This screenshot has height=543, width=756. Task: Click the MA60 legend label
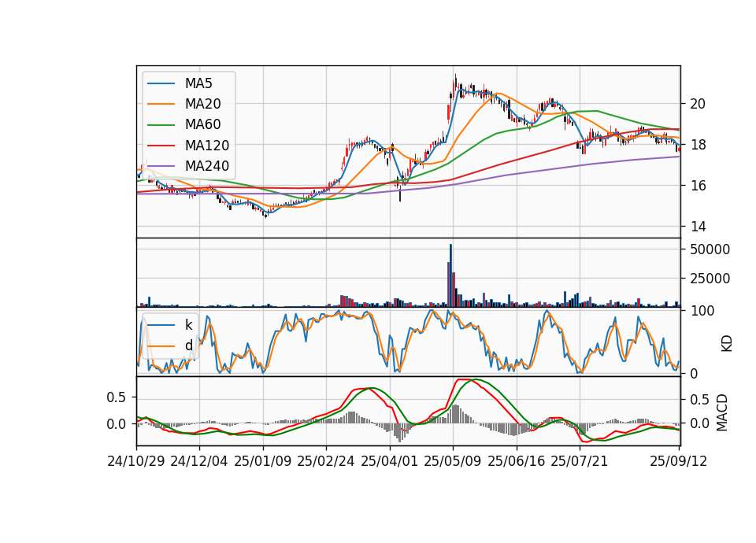coord(202,125)
